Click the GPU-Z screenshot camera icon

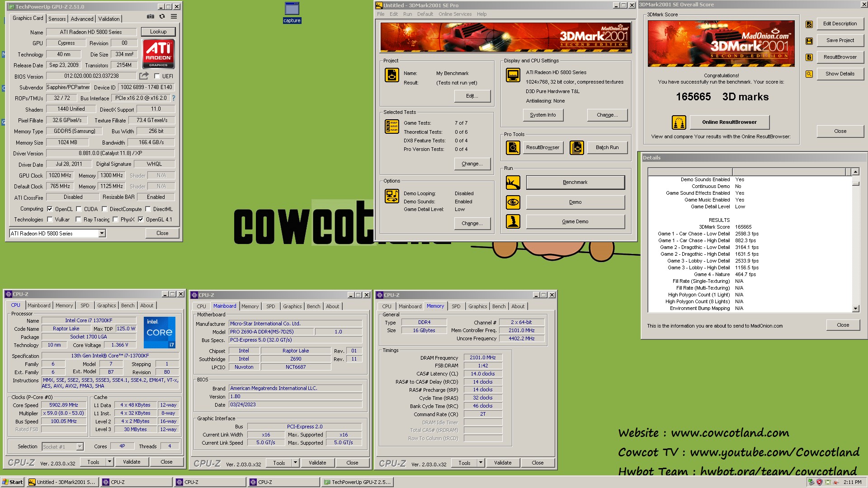coord(151,17)
